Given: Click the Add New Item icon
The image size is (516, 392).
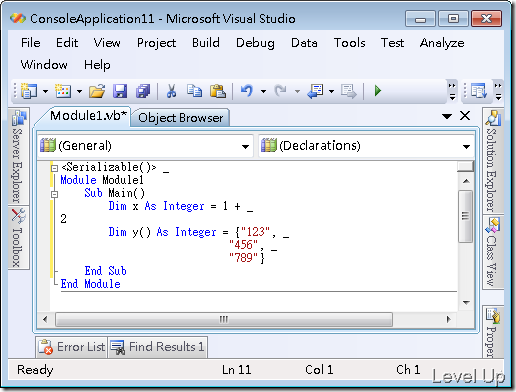Looking at the screenshot, I should pyautogui.click(x=63, y=91).
